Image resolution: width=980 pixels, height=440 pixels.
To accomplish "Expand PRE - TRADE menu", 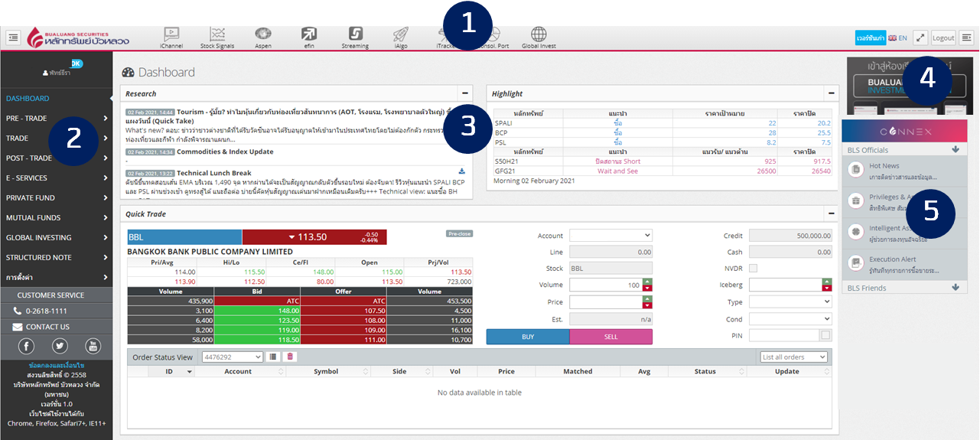I will pyautogui.click(x=57, y=118).
